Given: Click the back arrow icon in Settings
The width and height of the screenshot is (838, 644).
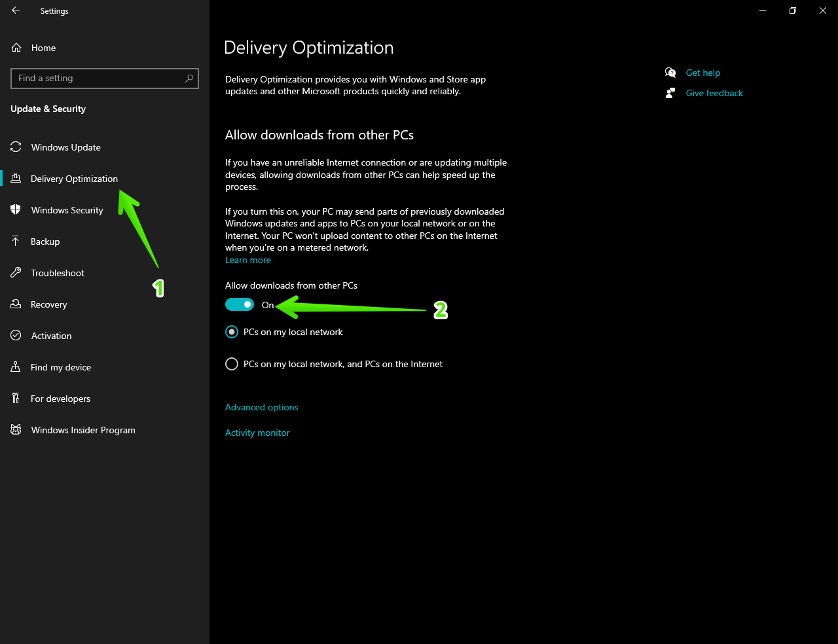Looking at the screenshot, I should coord(16,10).
